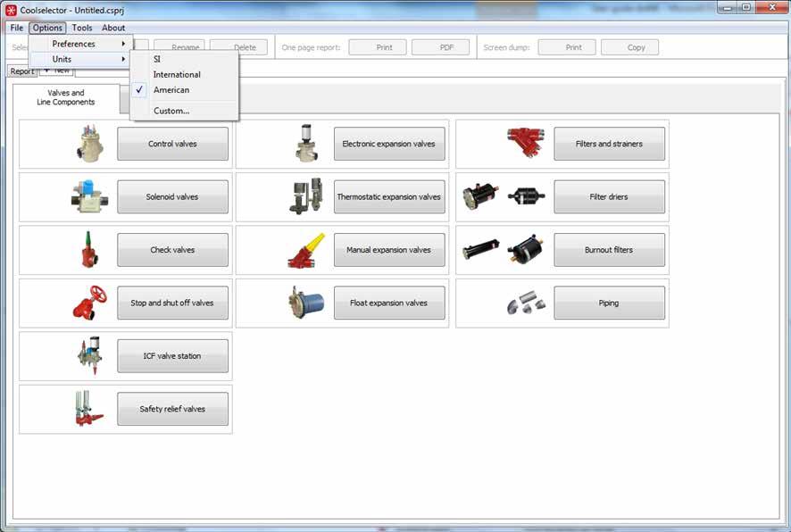Image resolution: width=791 pixels, height=532 pixels.
Task: Open the Tools menu
Action: click(x=82, y=28)
